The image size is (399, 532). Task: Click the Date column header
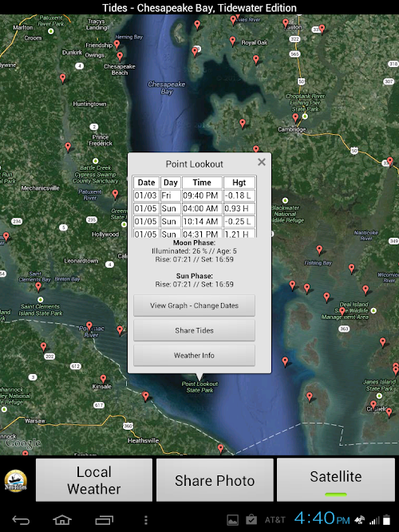click(x=146, y=183)
